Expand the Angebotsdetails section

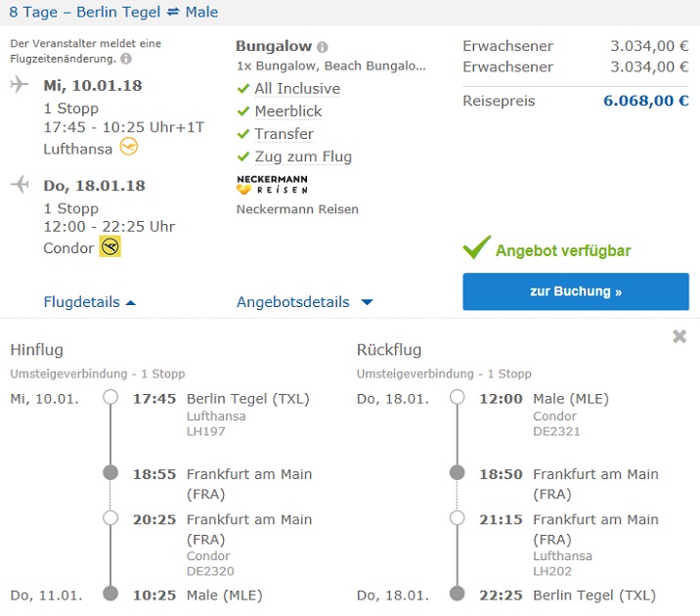[x=304, y=302]
